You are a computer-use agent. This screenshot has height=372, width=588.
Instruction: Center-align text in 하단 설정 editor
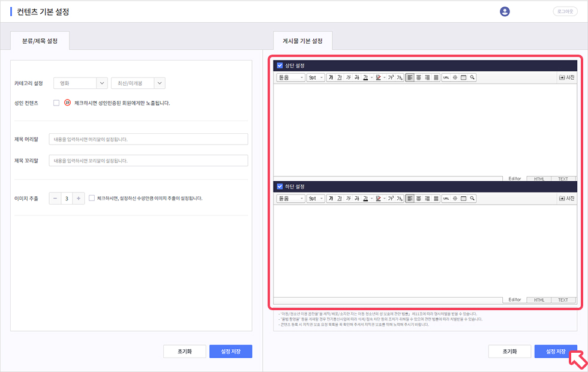click(418, 198)
